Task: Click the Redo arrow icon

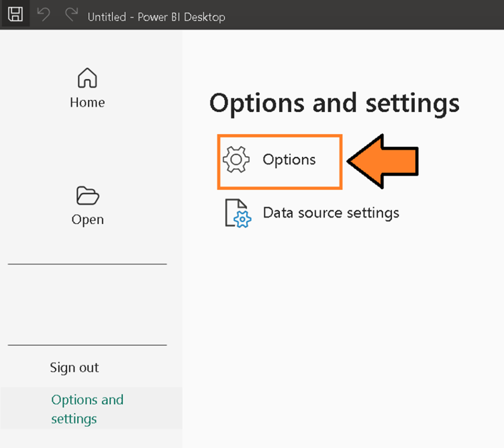Action: (x=72, y=15)
